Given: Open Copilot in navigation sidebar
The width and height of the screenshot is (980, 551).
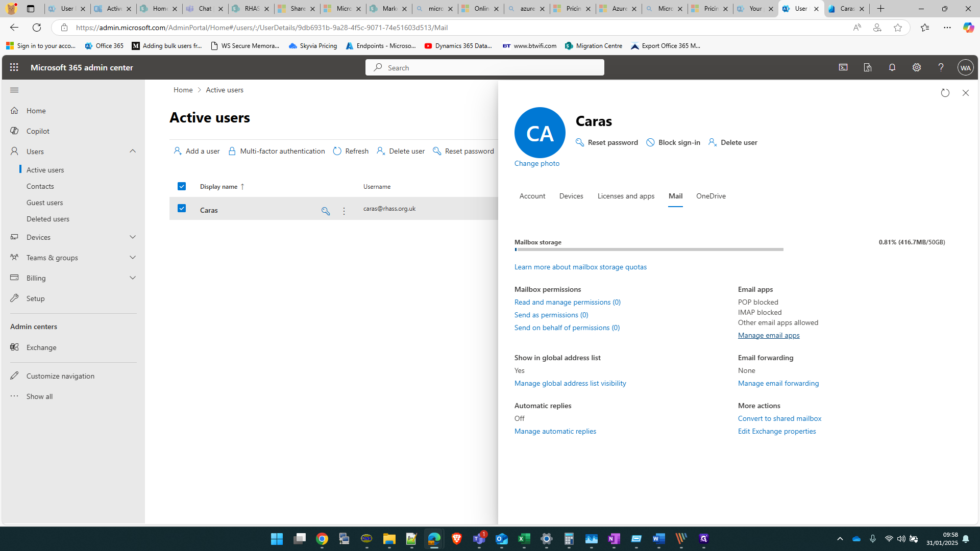Looking at the screenshot, I should 38,131.
